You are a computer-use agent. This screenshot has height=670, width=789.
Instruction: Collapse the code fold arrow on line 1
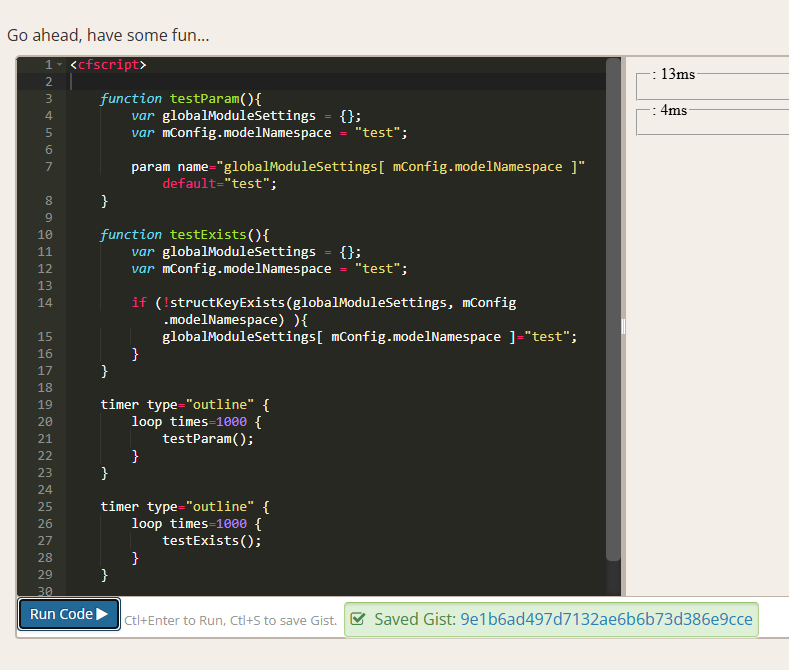59,64
